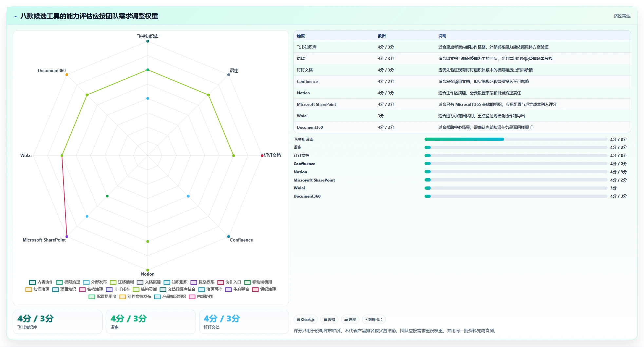Click the Wolai progress bar

tap(516, 188)
